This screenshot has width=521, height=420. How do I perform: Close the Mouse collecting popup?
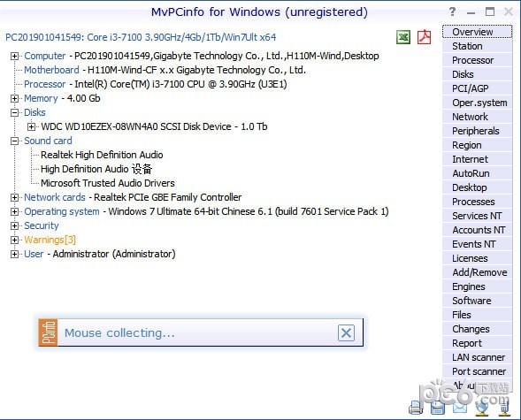tap(346, 332)
